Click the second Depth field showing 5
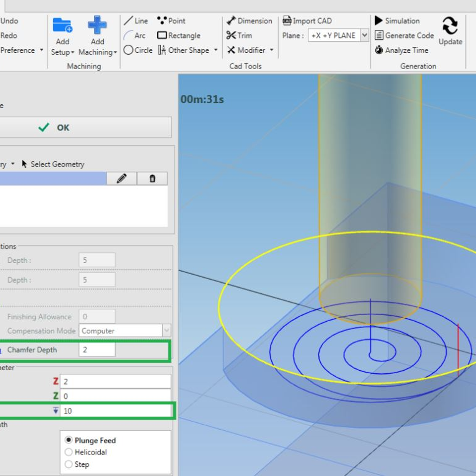Image resolution: width=476 pixels, height=476 pixels. (97, 280)
